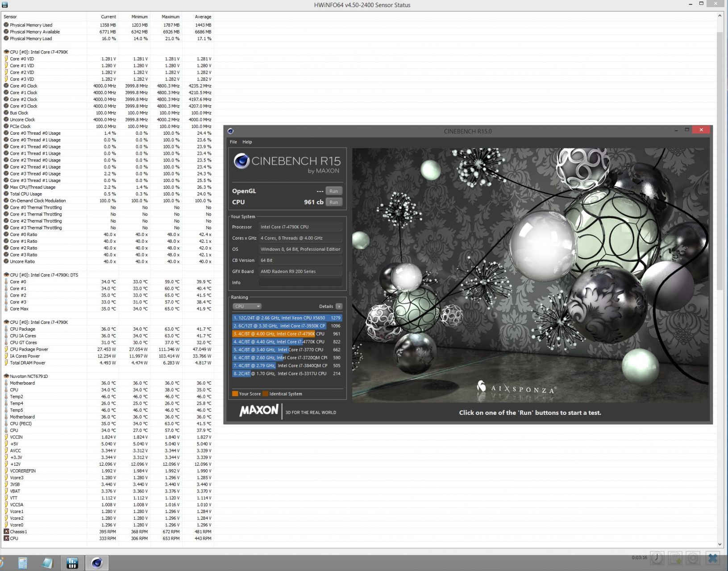Screen dimensions: 728x571
Task: Click the Cinebench title bar logo icon
Action: tap(230, 131)
